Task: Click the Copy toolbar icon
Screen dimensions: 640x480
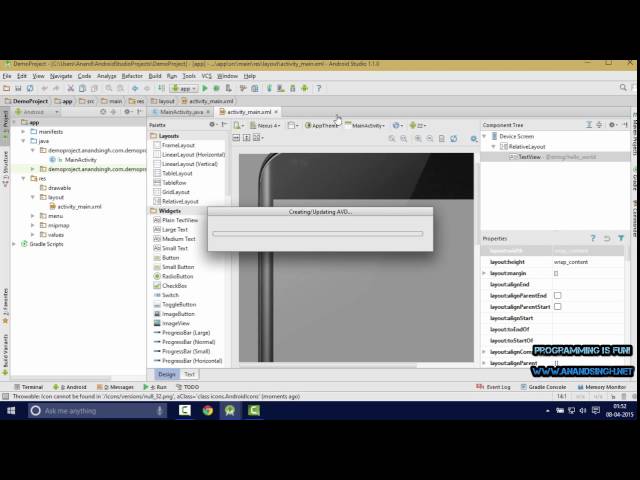Action: pos(82,88)
